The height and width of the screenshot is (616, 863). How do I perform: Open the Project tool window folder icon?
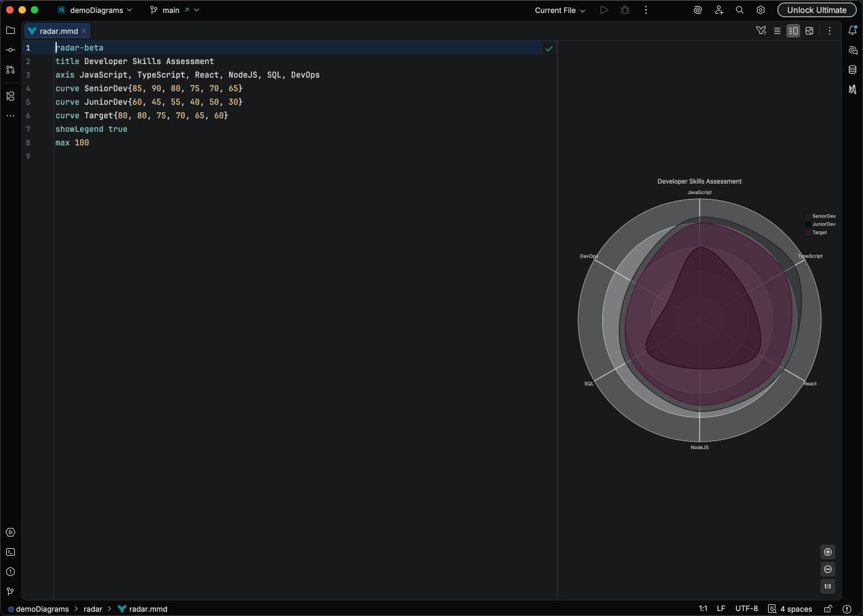point(10,30)
